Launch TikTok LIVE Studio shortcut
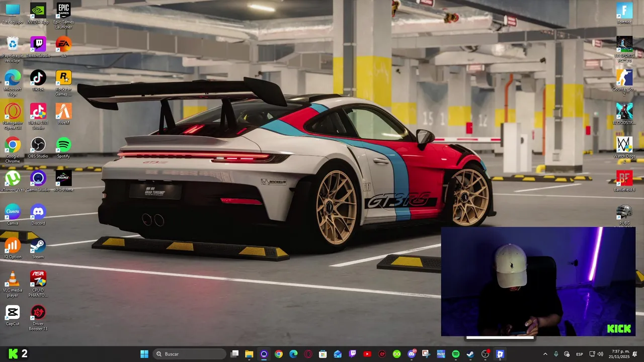 [38, 116]
